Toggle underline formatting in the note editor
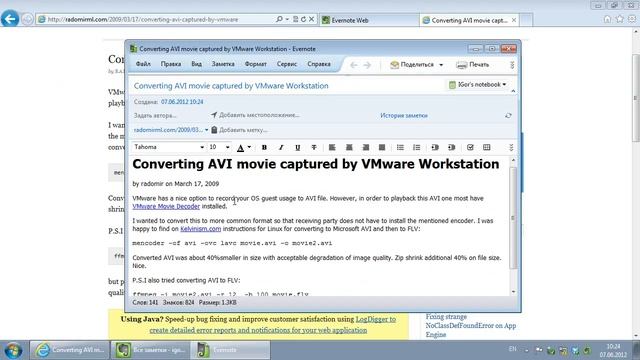This screenshot has height=360, width=640. (298, 147)
